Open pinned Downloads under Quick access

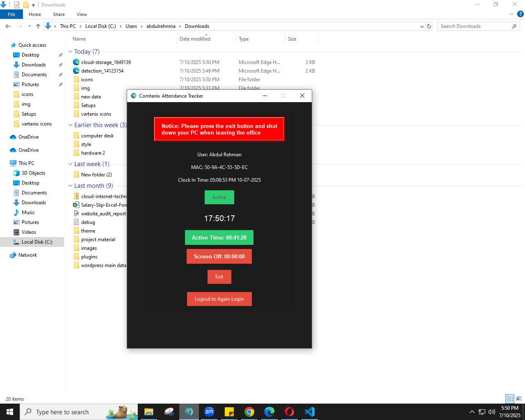click(34, 65)
